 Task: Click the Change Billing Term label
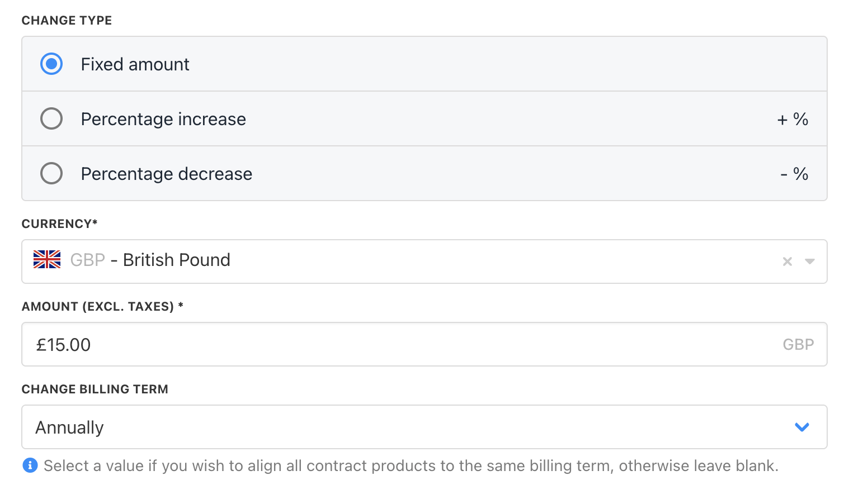tap(95, 389)
